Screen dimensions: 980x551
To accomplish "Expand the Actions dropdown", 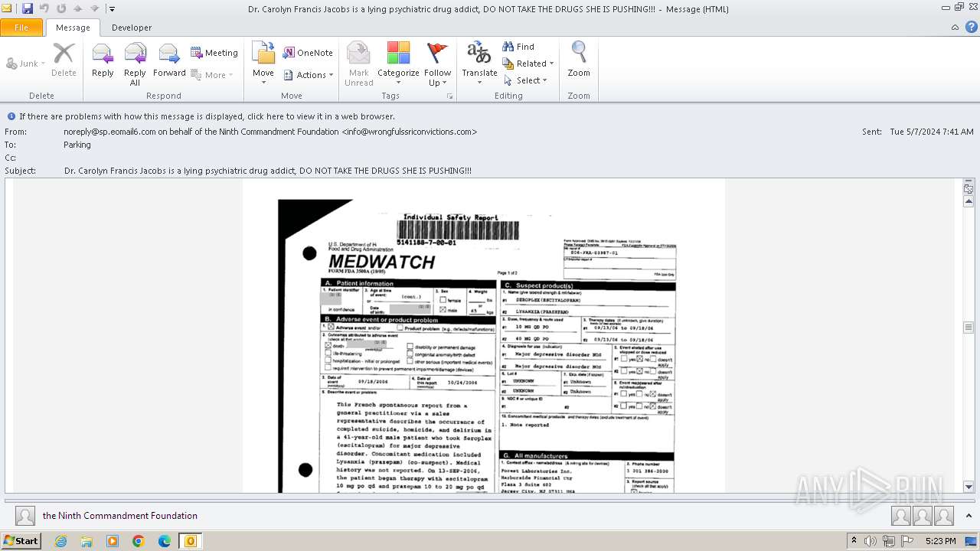I will tap(309, 75).
